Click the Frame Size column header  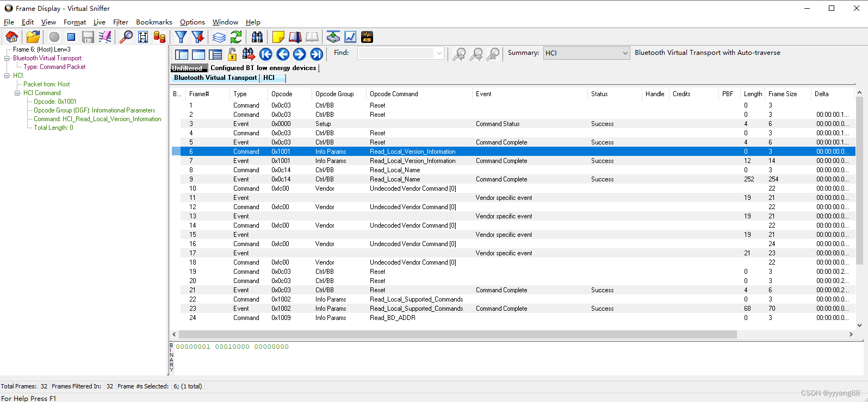pos(788,94)
